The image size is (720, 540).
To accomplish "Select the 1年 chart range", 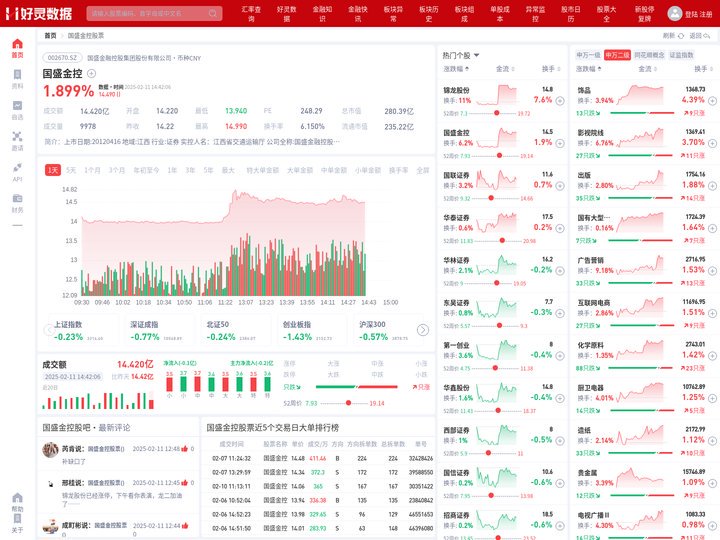I will (x=172, y=170).
